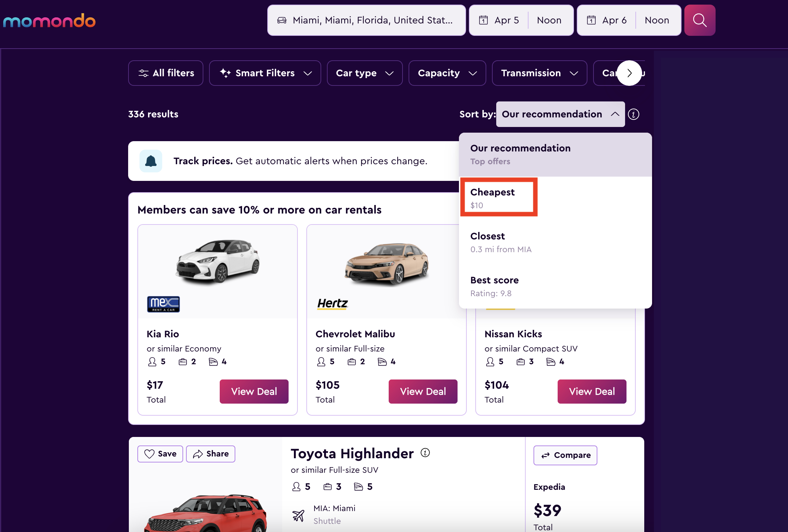This screenshot has height=532, width=788.
Task: Open All filters
Action: click(166, 73)
